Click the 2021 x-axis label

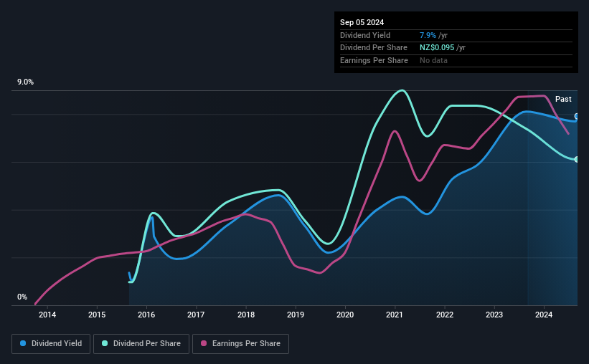click(395, 315)
